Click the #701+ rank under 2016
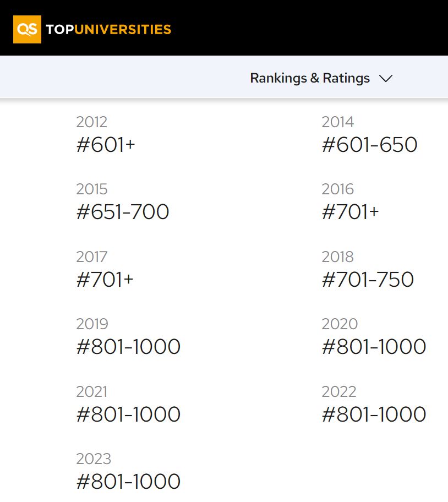 (x=351, y=212)
